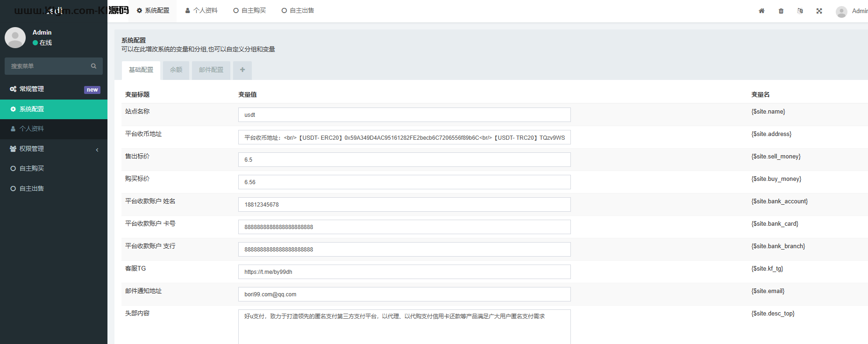Click the sidebar Admin profile avatar
The width and height of the screenshot is (868, 344).
[x=15, y=37]
